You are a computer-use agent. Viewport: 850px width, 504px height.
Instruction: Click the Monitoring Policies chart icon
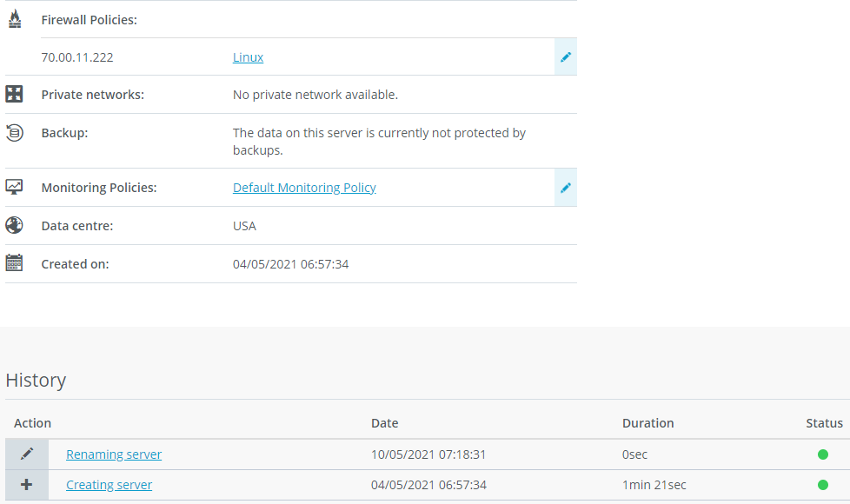click(14, 187)
